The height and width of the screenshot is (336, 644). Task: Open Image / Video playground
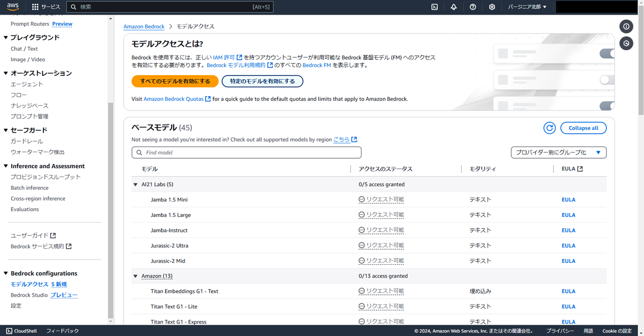point(28,59)
